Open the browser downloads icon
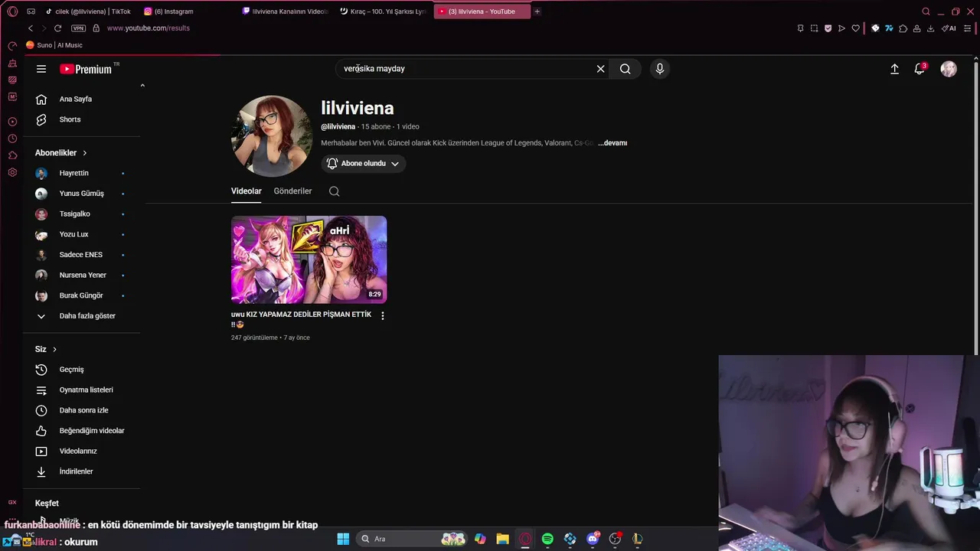 coord(930,28)
